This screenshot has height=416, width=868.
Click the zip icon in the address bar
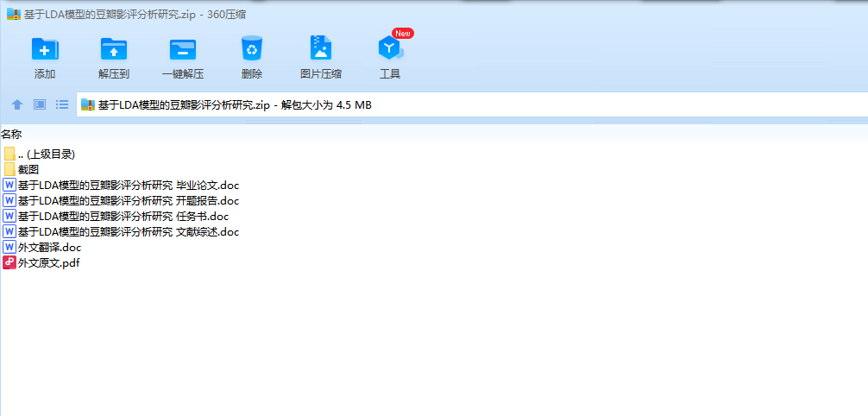(88, 104)
